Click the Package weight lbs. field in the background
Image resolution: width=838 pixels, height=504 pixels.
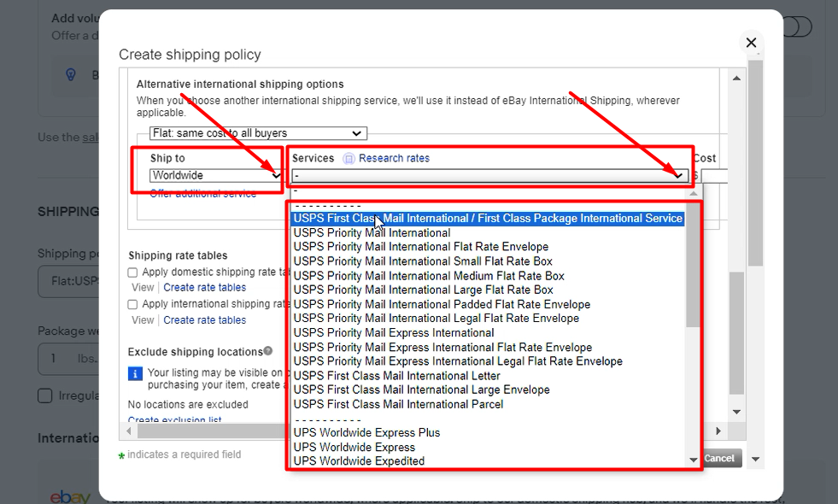point(69,359)
